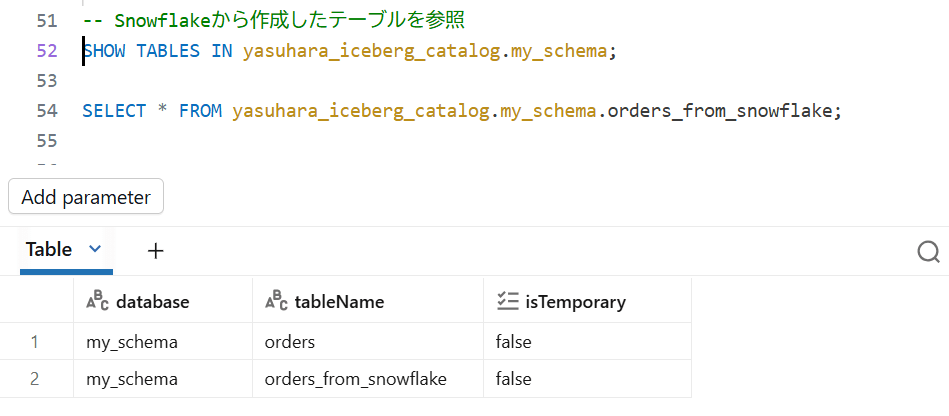Click the string type icon beside database
949x416 pixels.
click(x=98, y=301)
